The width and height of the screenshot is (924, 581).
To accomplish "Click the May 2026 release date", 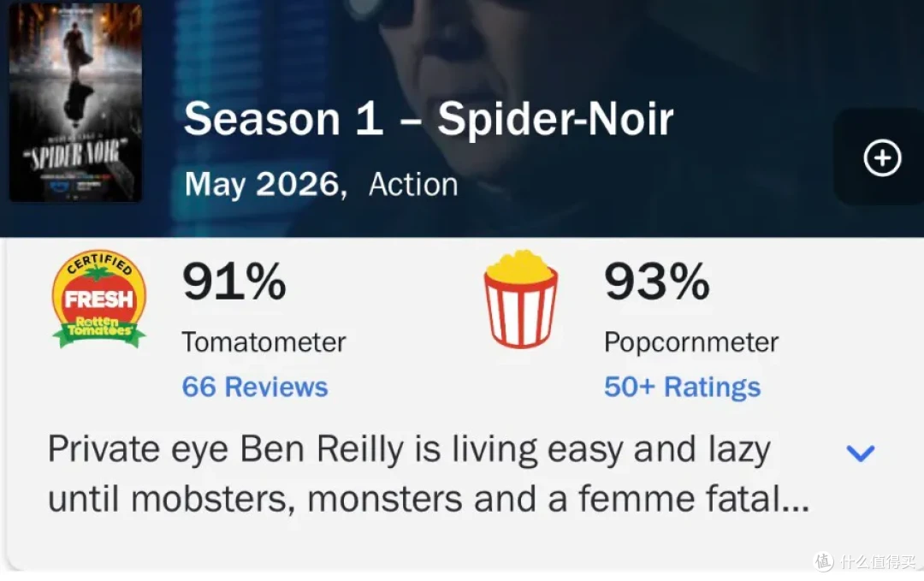I will click(266, 185).
